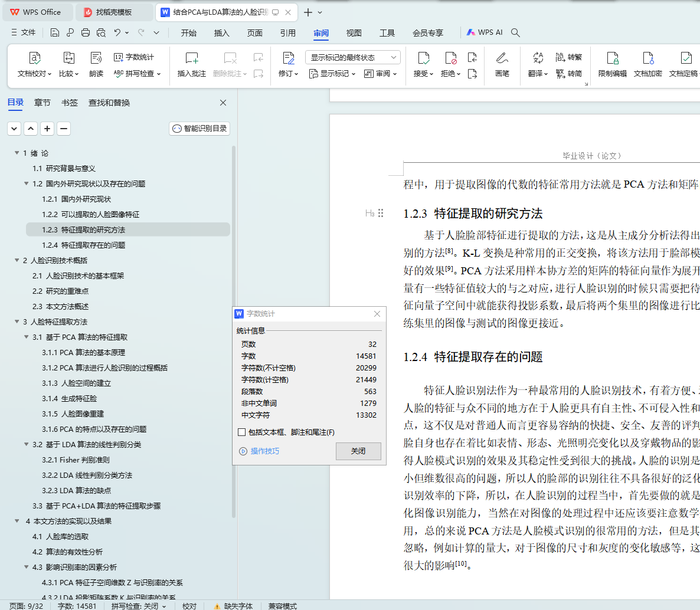
Task: Click the 关闭 button in word count dialog
Action: 358,451
